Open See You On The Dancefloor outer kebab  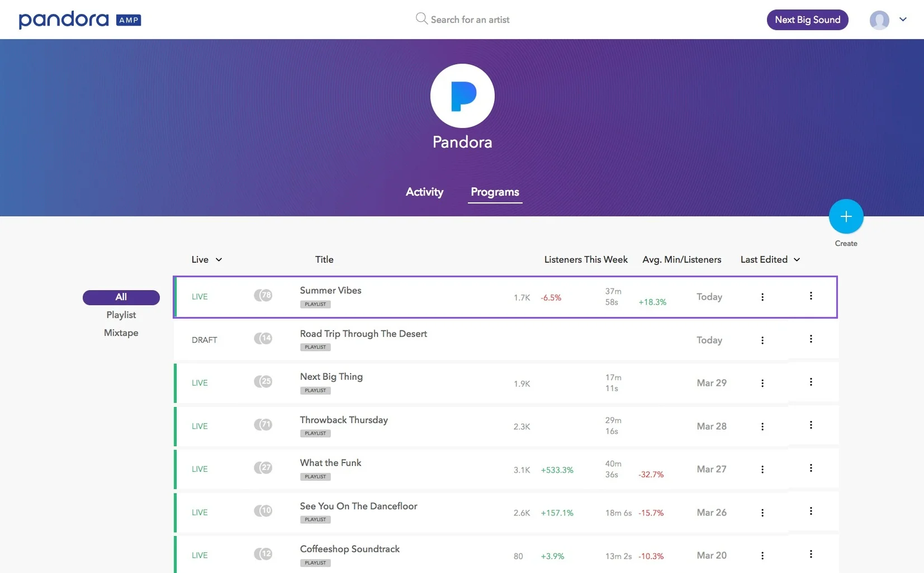(811, 511)
